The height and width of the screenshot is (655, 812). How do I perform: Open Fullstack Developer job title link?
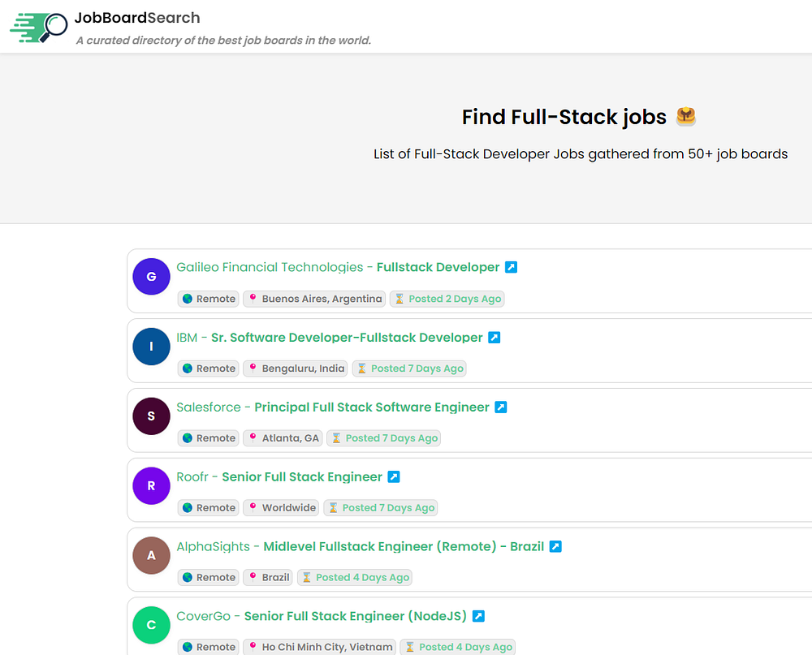point(438,267)
